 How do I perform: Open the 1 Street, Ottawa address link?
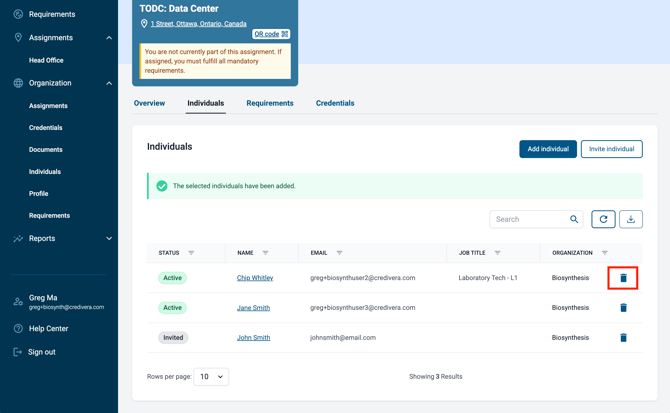(x=198, y=23)
